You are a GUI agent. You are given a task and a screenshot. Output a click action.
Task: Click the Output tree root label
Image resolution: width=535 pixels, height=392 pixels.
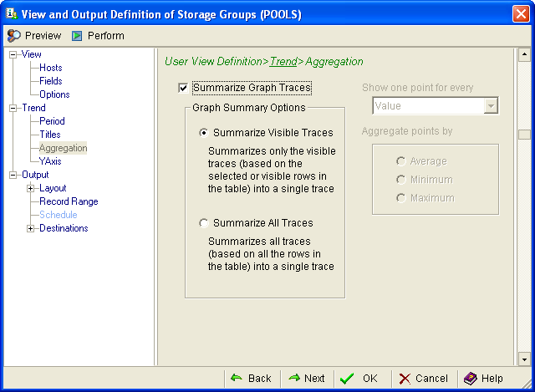[x=35, y=175]
